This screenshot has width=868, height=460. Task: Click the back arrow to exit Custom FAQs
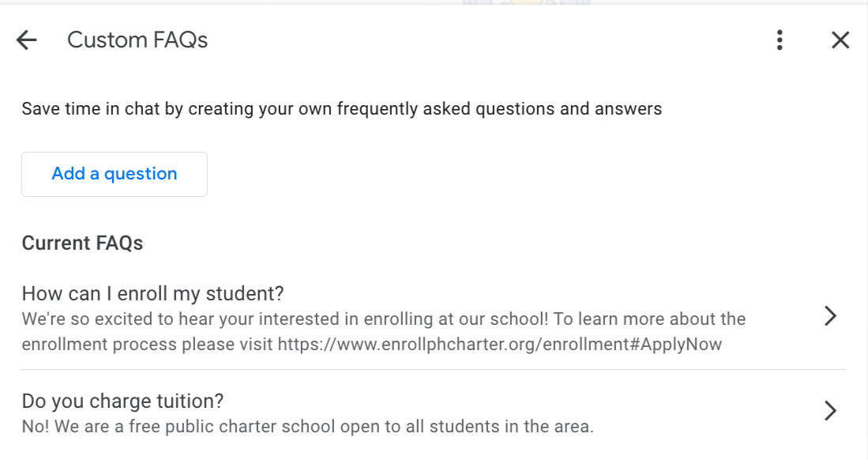[x=26, y=40]
